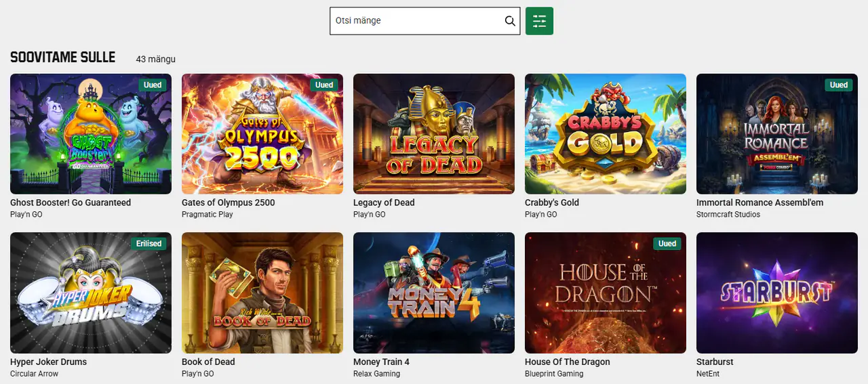
Task: Click the 'Immortal Romance Assembl'em' title text
Action: coord(759,202)
